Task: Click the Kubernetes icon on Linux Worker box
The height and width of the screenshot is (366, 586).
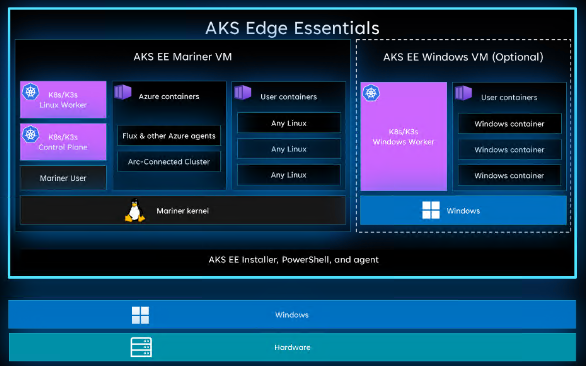Action: (31, 92)
